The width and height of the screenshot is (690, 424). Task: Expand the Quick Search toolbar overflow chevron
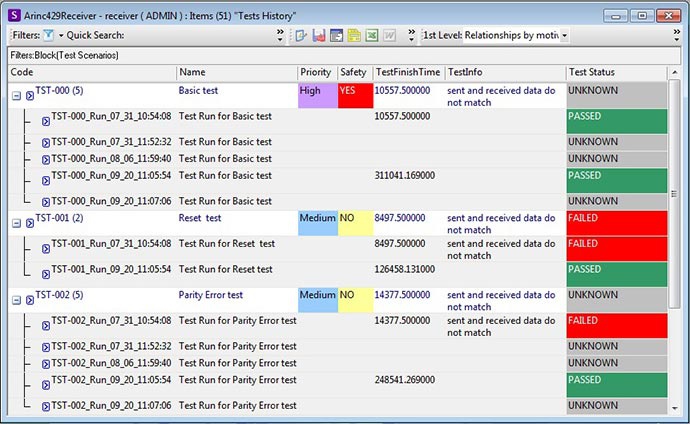[280, 35]
